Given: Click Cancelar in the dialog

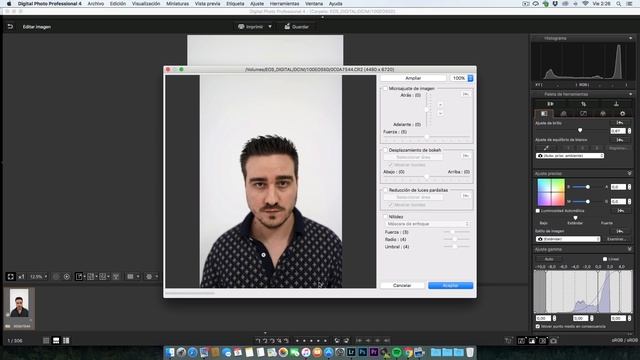Looking at the screenshot, I should click(402, 285).
